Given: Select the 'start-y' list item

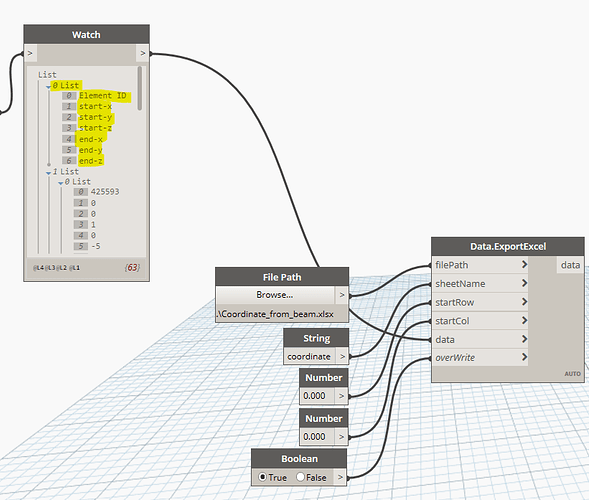Looking at the screenshot, I should click(x=95, y=117).
